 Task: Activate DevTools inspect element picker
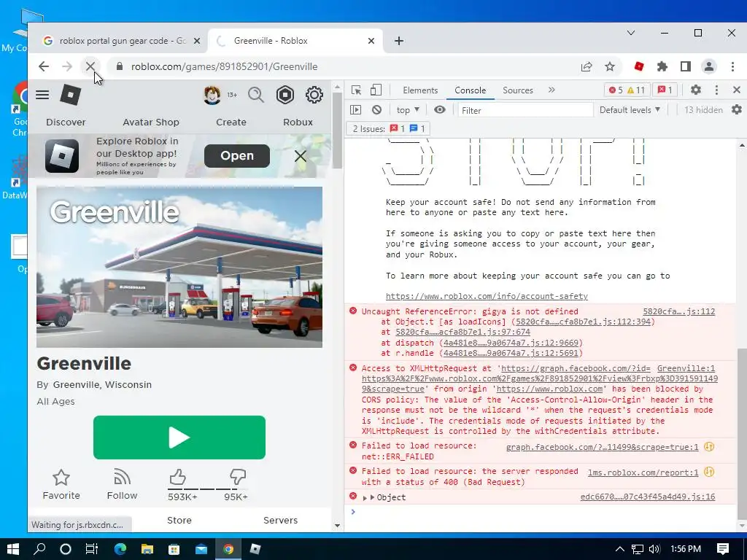tap(356, 90)
